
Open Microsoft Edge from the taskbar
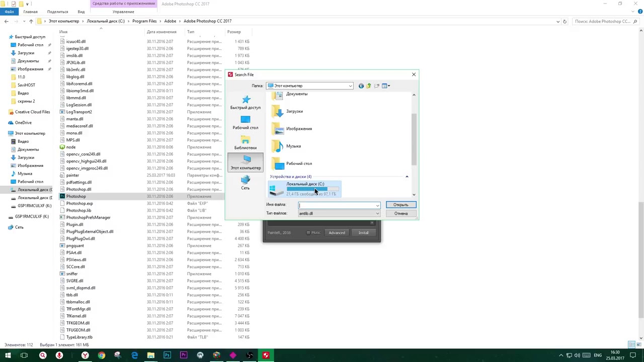[134, 355]
